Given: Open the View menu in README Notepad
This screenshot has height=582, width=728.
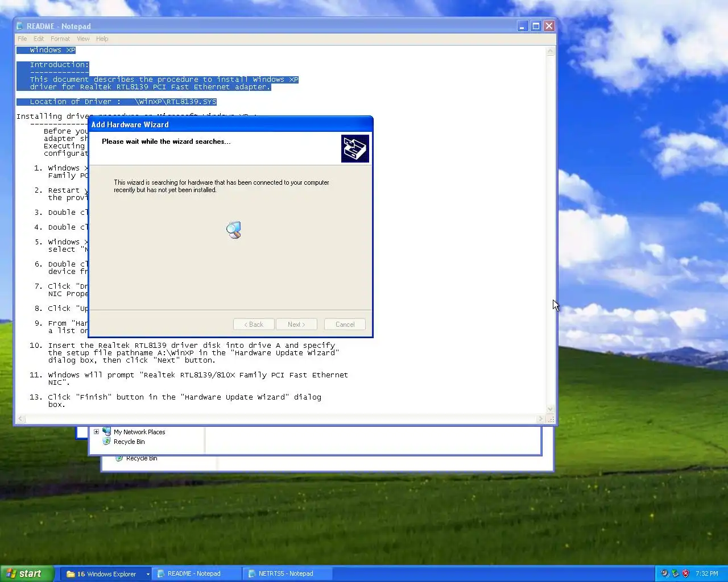Looking at the screenshot, I should (83, 39).
